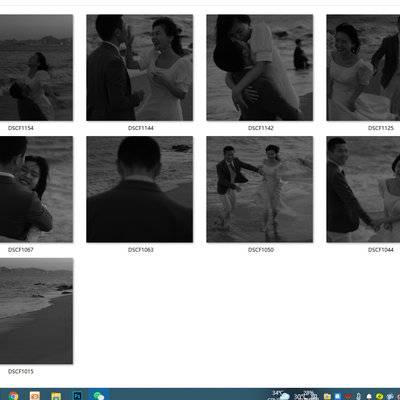Select the DSCF1044 photo thumbnail
Image resolution: width=400 pixels, height=400 pixels.
pyautogui.click(x=363, y=189)
